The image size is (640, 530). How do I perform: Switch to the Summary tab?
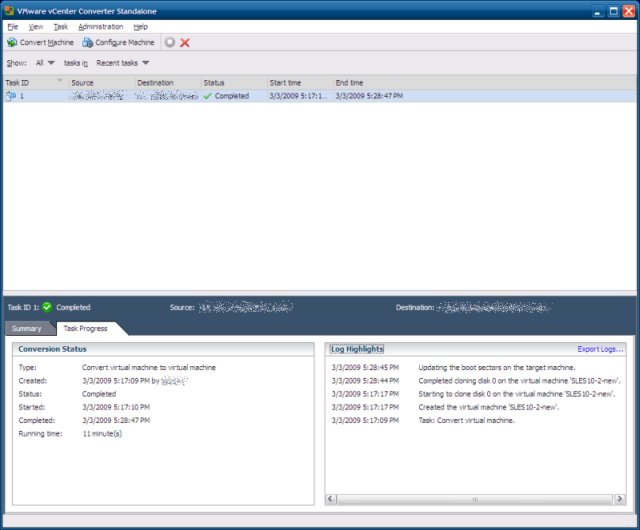click(x=26, y=328)
